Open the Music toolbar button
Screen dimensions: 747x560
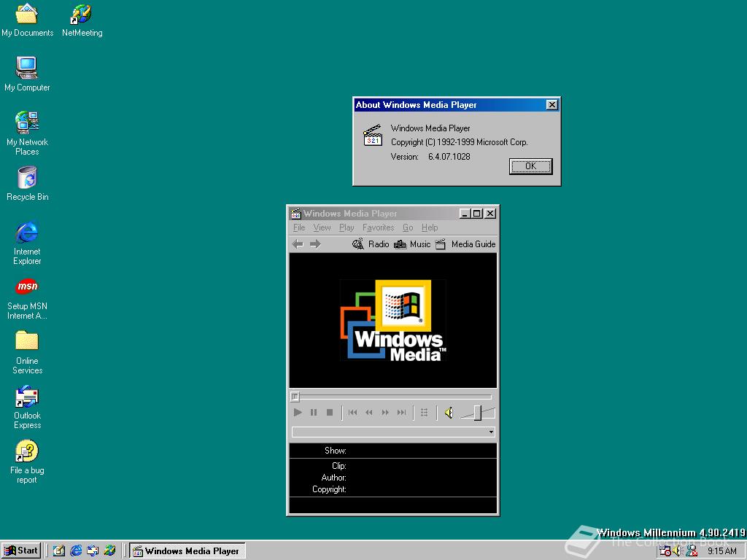[x=412, y=244]
